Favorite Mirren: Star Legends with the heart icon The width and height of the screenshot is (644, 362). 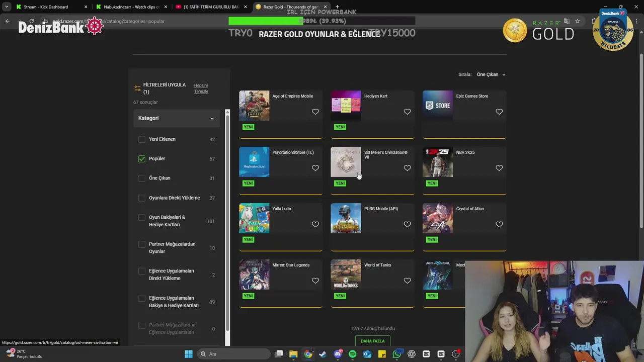315,281
